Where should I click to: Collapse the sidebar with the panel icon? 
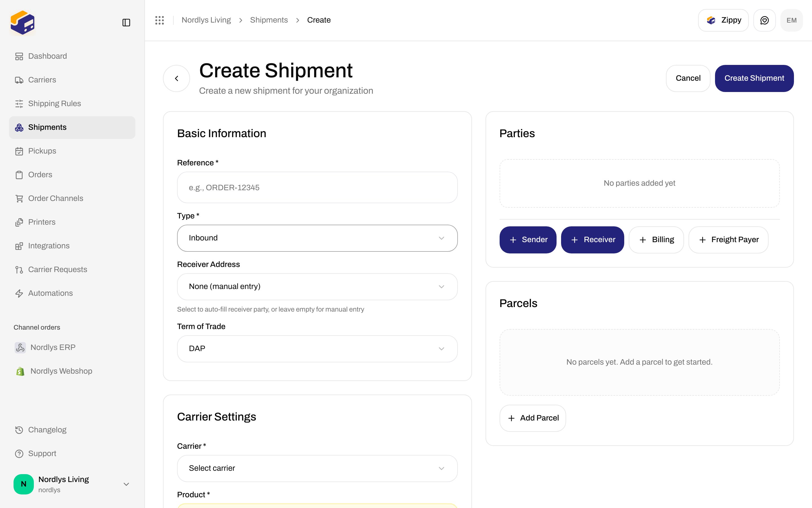pos(126,23)
